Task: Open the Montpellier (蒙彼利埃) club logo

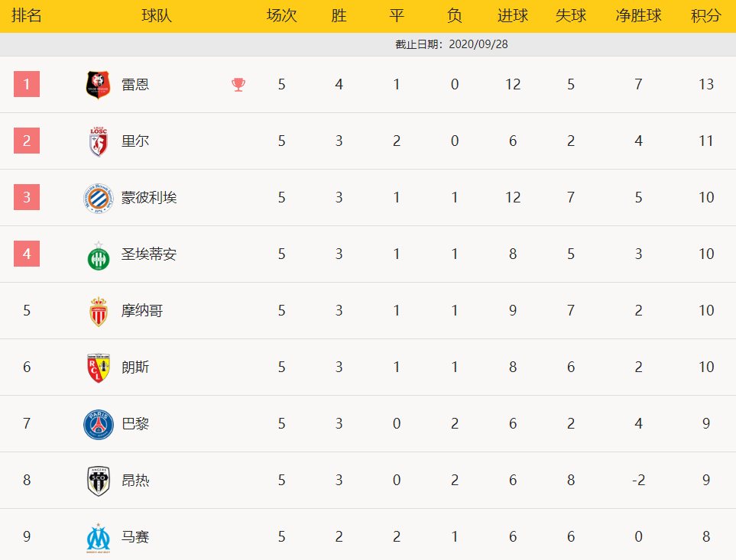Action: pos(99,198)
